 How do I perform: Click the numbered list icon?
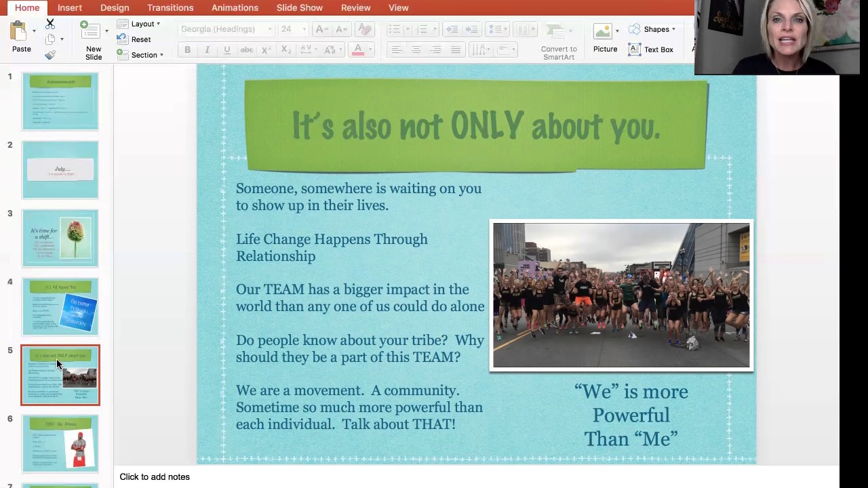pos(422,29)
